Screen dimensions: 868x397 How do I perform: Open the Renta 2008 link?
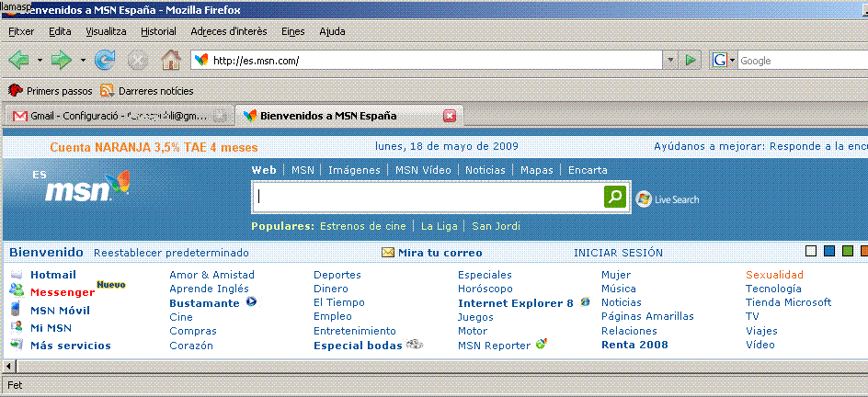[x=634, y=345]
